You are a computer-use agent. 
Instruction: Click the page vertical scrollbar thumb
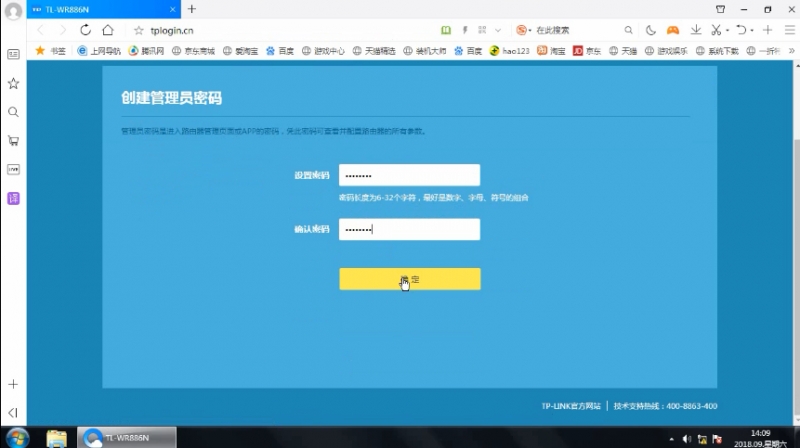(x=797, y=276)
